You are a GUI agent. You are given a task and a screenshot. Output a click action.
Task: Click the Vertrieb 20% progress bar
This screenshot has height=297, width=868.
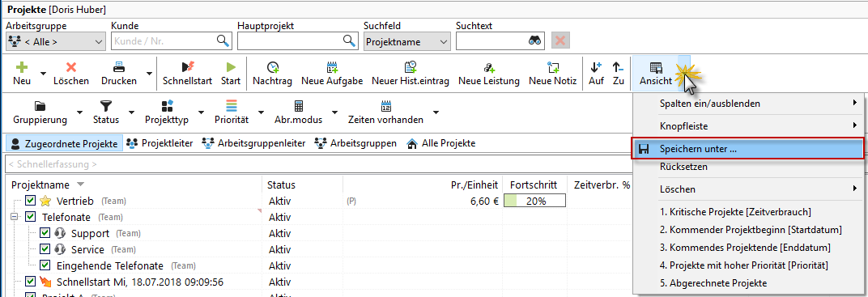pos(534,201)
